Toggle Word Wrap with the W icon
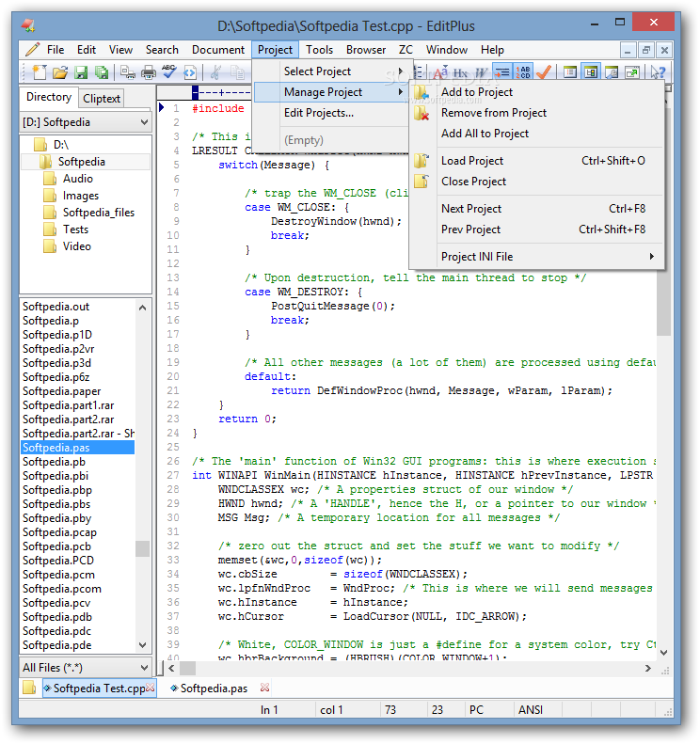Viewport: 700px width, 744px height. (481, 72)
